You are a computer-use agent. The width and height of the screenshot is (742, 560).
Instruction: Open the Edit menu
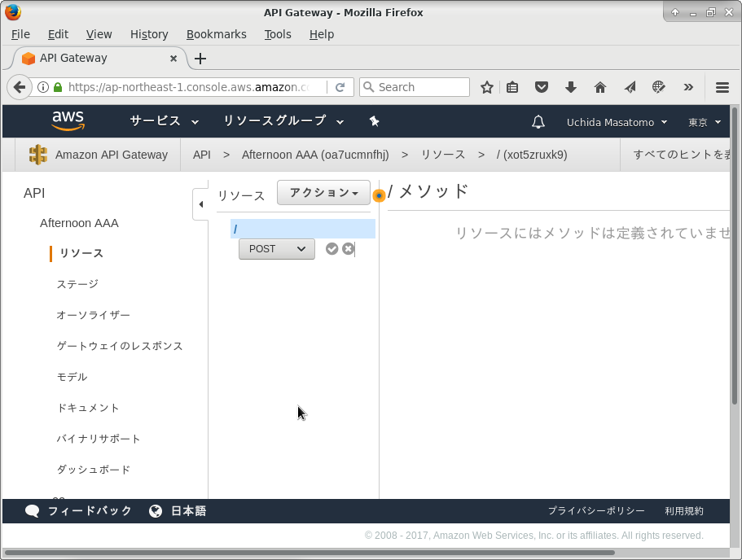pyautogui.click(x=58, y=34)
